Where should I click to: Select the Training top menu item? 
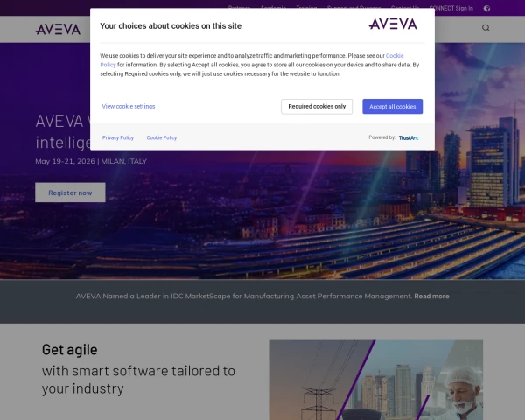coord(307,7)
